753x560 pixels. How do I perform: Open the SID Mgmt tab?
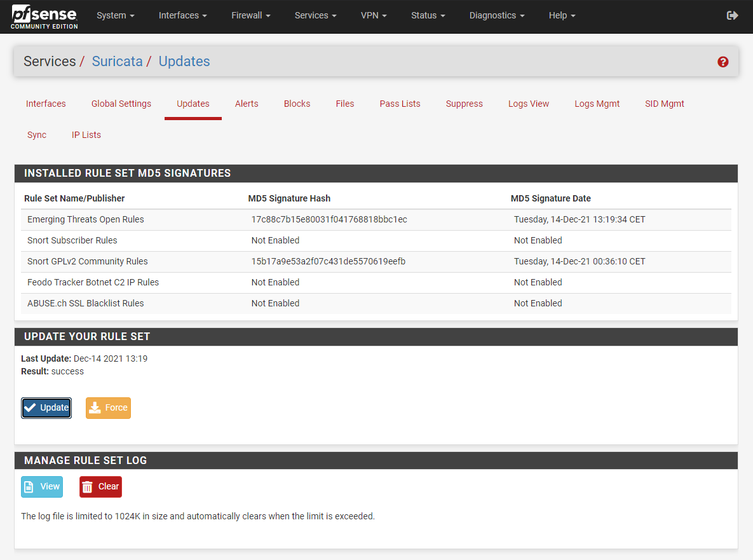click(x=664, y=104)
